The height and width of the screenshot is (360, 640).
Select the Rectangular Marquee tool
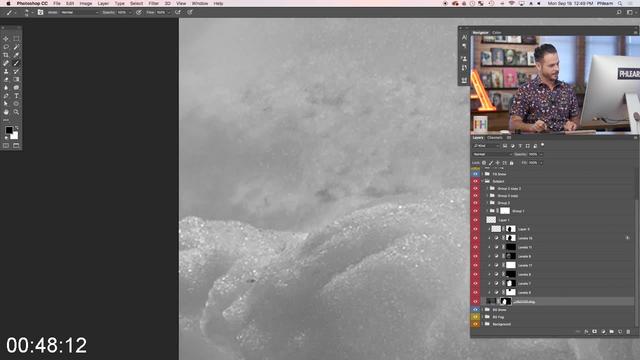[16, 39]
